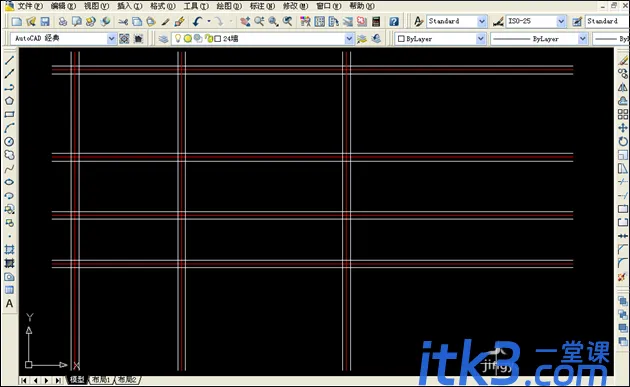Click the Move tool in Modify toolbar

click(x=623, y=128)
